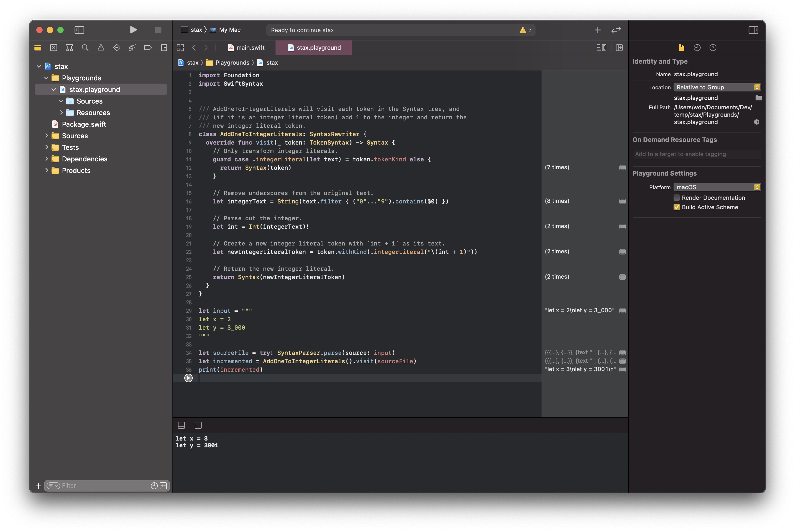Click Playgrounds in the jump bar
This screenshot has width=795, height=532.
click(x=228, y=63)
